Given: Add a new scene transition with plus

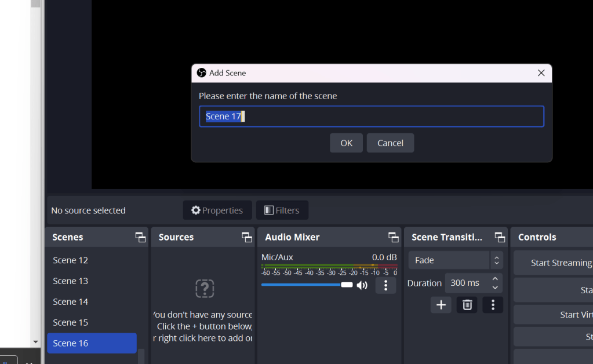Looking at the screenshot, I should pos(441,305).
